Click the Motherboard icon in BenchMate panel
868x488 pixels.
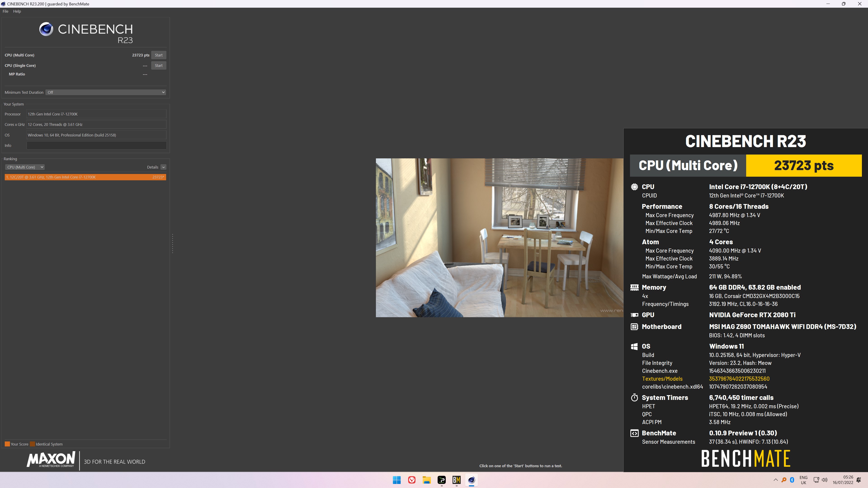pos(634,327)
